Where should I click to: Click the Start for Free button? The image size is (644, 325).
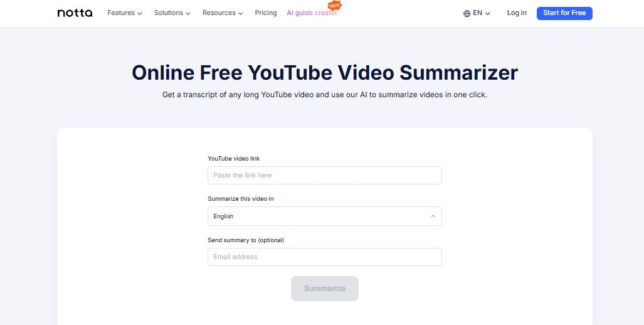coord(564,13)
